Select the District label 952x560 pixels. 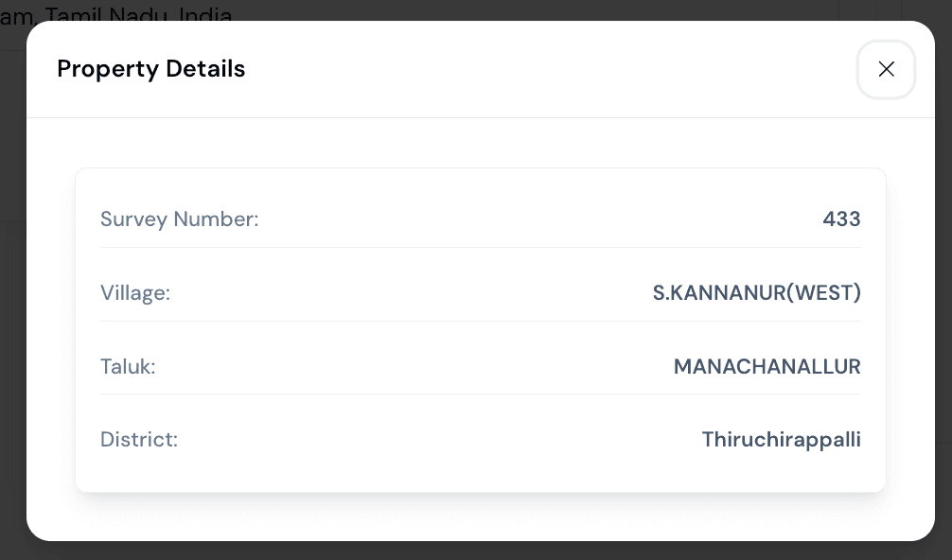tap(139, 440)
